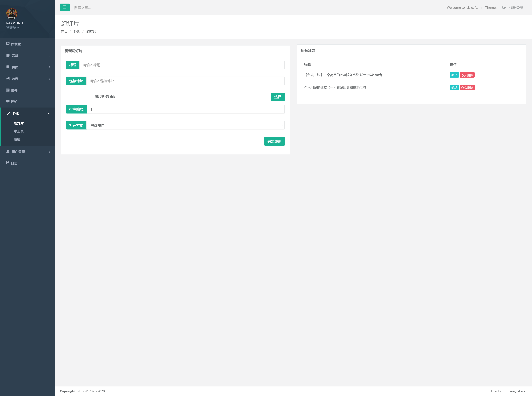Click 编辑 for 个人网站的建立 entry
This screenshot has height=396, width=532.
[x=454, y=88]
